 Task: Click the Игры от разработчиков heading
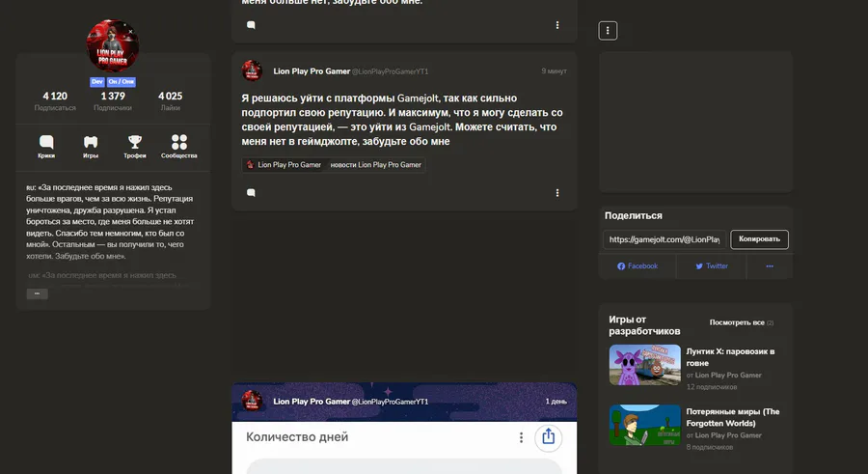pos(644,325)
